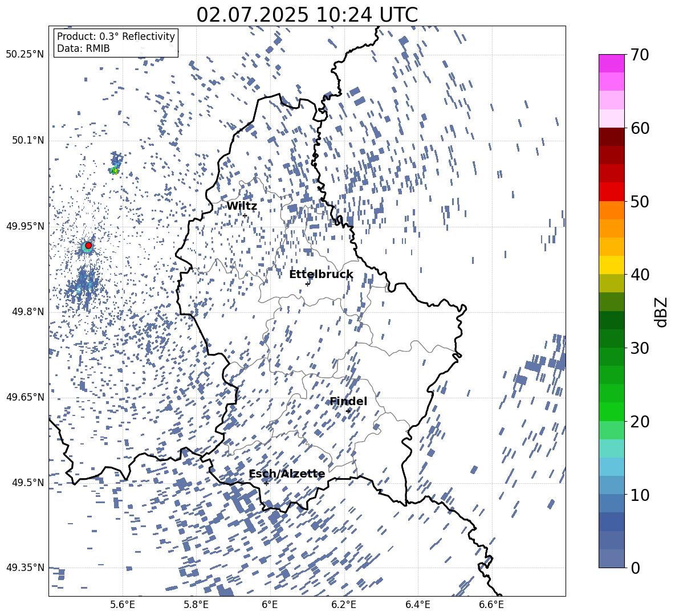This screenshot has width=675, height=616.
Task: Click the 49.35°N latitude label
Action: click(25, 568)
